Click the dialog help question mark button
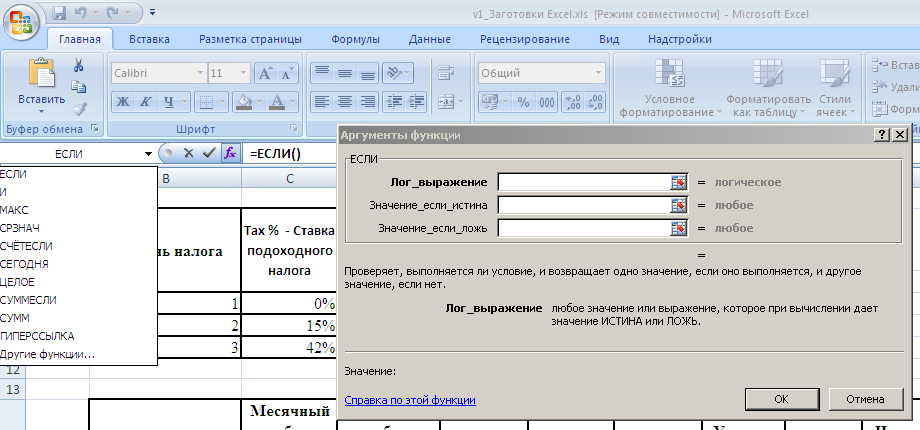This screenshot has height=430, width=920. tap(881, 135)
